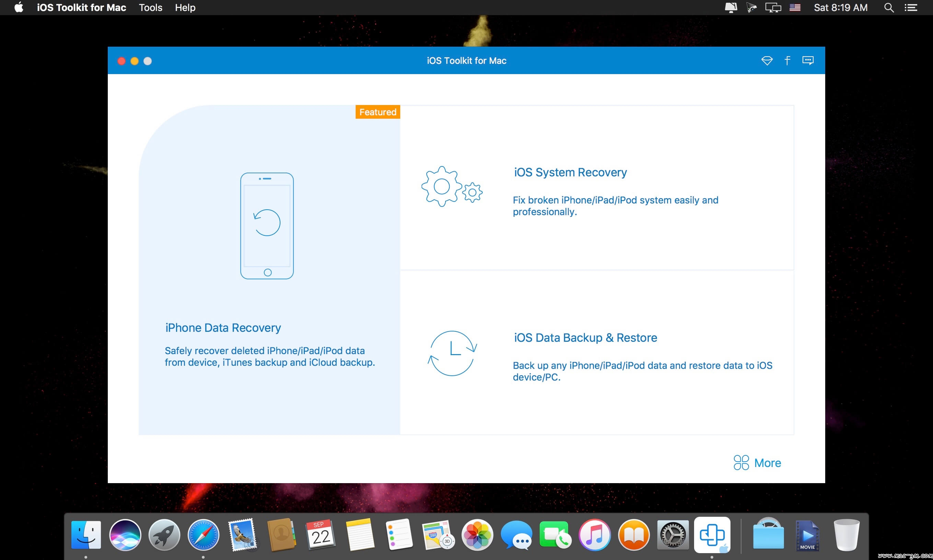Open Contacts book in the dock
933x560 pixels.
coord(281,535)
